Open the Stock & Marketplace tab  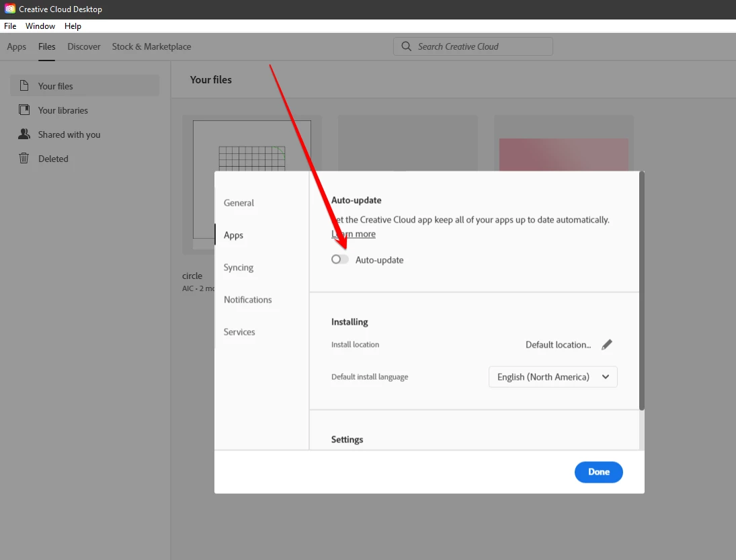pyautogui.click(x=152, y=46)
